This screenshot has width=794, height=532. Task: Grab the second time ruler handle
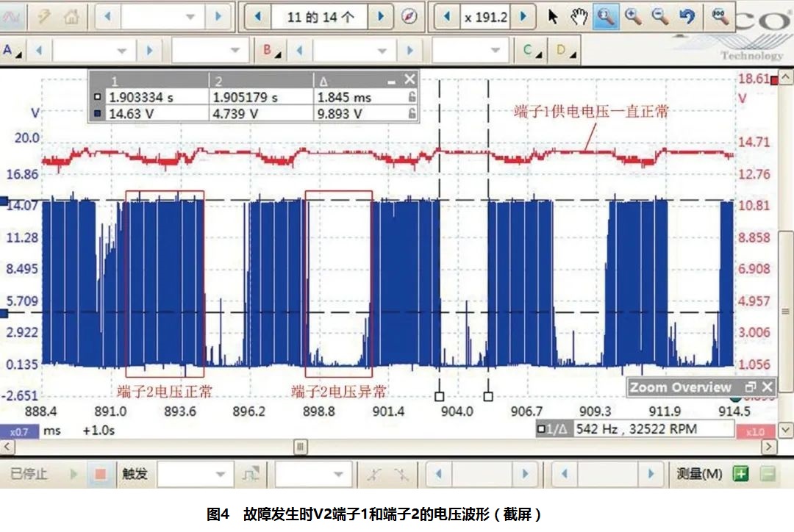[x=488, y=396]
